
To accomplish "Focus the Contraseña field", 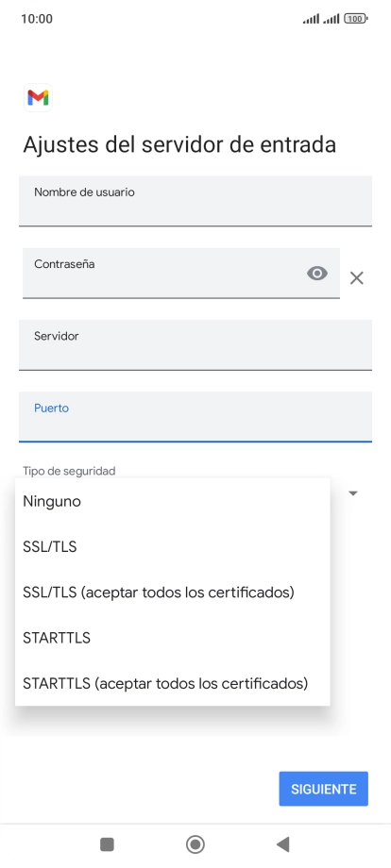I will pyautogui.click(x=181, y=273).
